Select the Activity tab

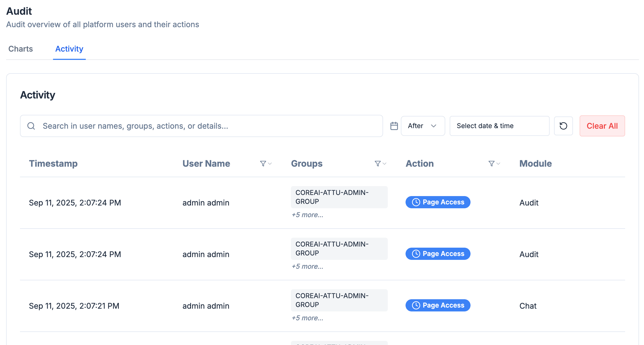pyautogui.click(x=69, y=49)
